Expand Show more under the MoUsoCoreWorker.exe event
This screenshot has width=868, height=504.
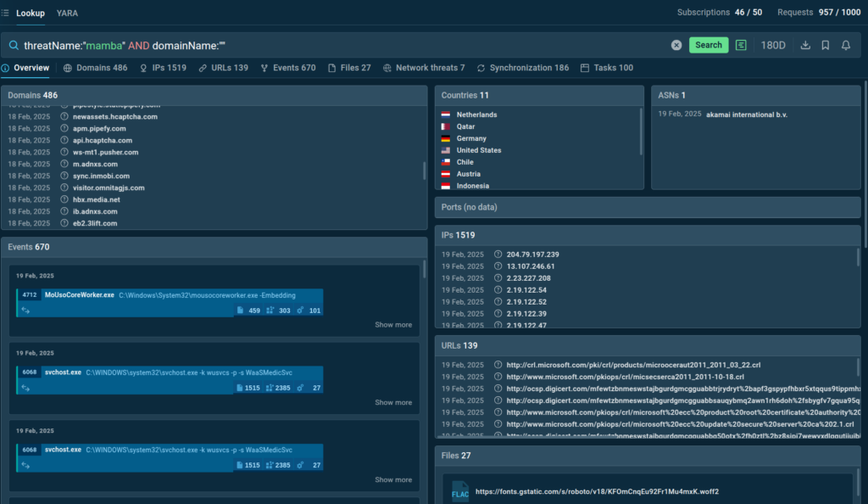[393, 325]
